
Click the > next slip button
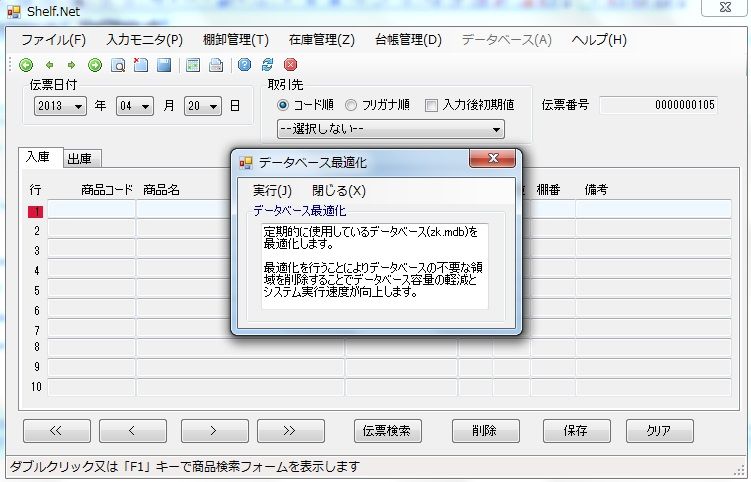click(x=215, y=431)
